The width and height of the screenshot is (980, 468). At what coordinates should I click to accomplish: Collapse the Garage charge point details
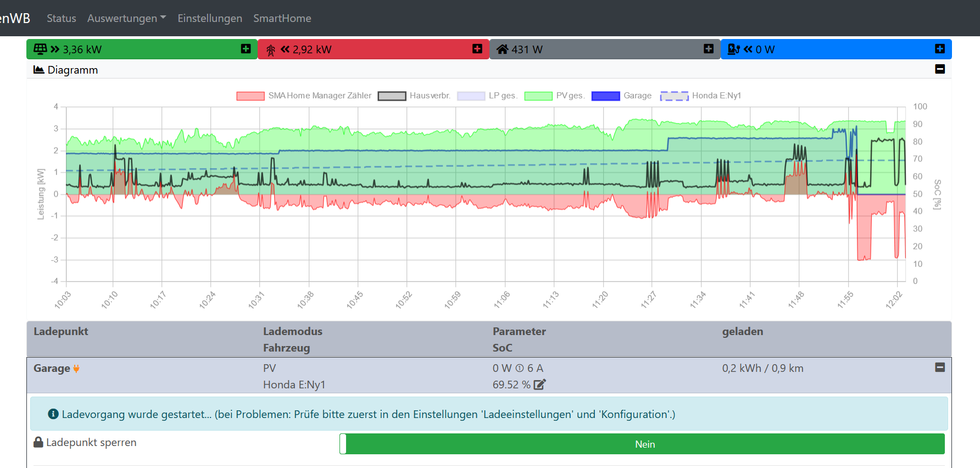pos(940,367)
